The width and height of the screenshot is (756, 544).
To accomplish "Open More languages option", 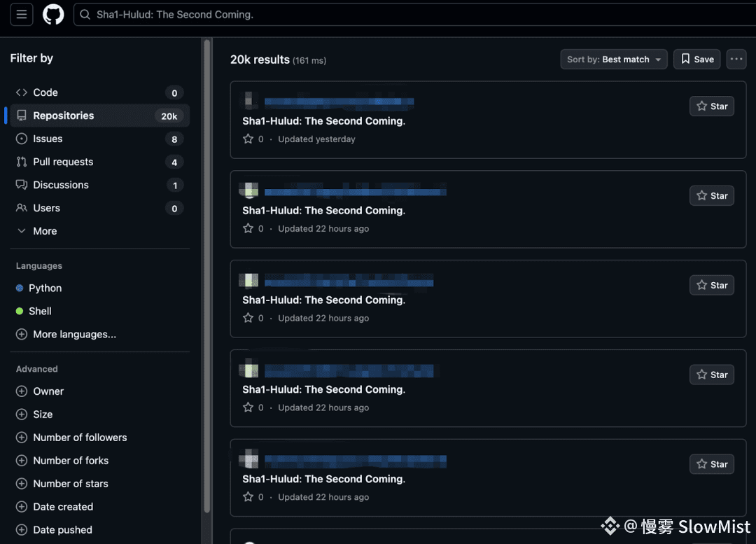I will (66, 335).
